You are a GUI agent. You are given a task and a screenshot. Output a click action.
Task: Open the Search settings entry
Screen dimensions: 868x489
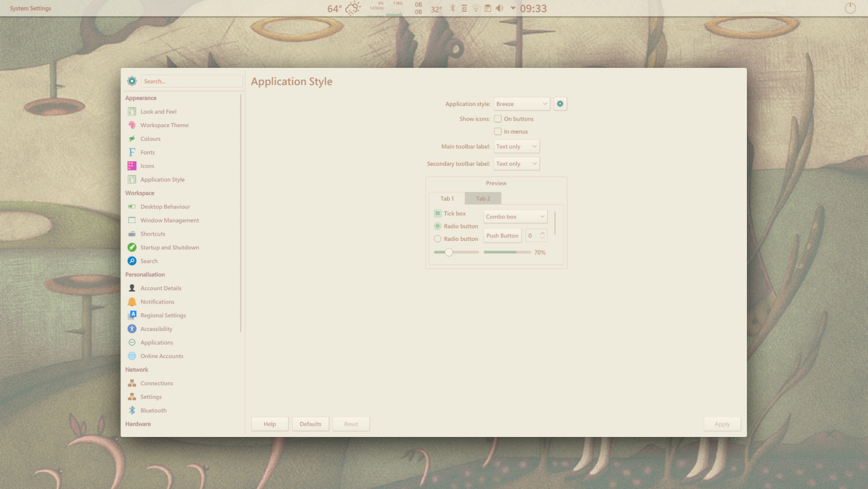182,261
